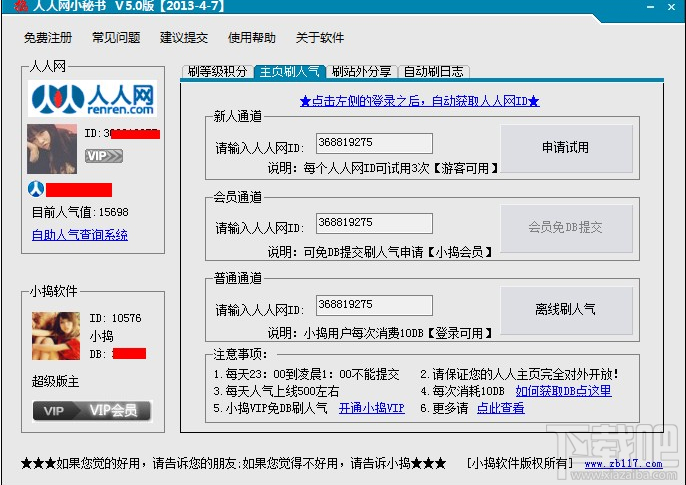Open the 常见问题 menu

pos(116,38)
